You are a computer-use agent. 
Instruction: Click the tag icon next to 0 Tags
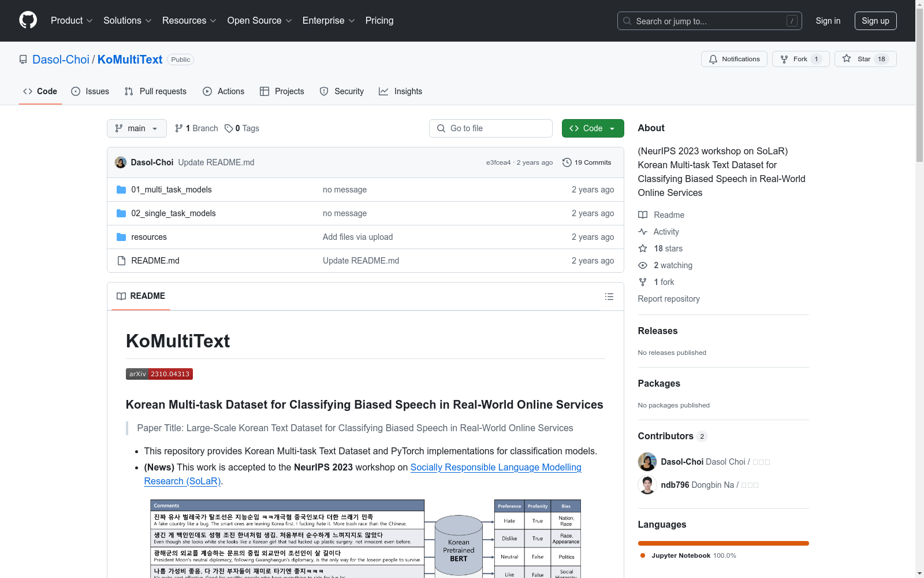click(x=229, y=128)
